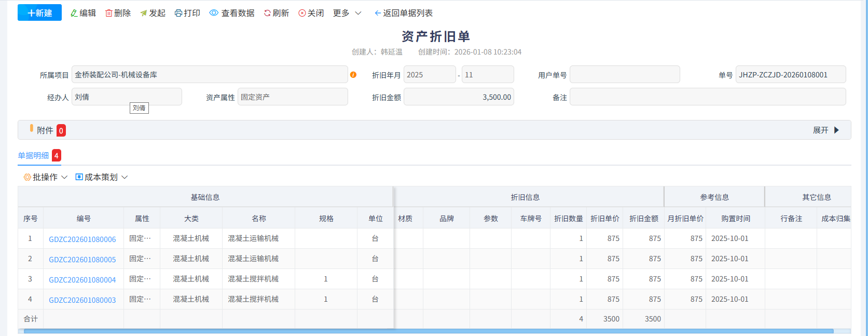Open the 成本策划 cost planning dropdown
The width and height of the screenshot is (868, 336).
click(x=102, y=177)
